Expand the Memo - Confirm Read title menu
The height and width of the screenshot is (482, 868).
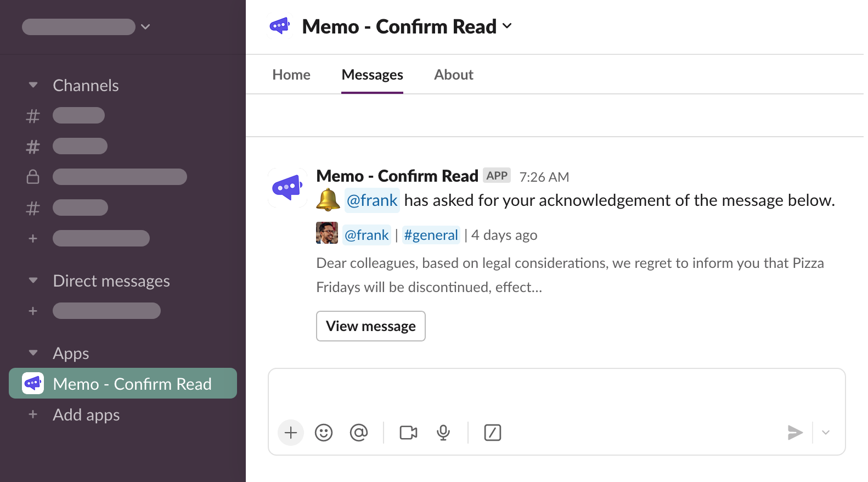pyautogui.click(x=507, y=26)
